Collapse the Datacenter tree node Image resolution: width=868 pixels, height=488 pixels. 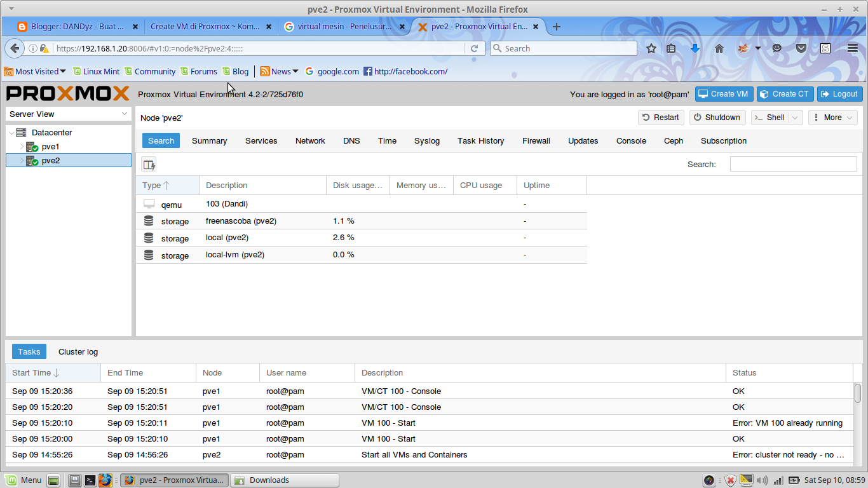point(11,133)
